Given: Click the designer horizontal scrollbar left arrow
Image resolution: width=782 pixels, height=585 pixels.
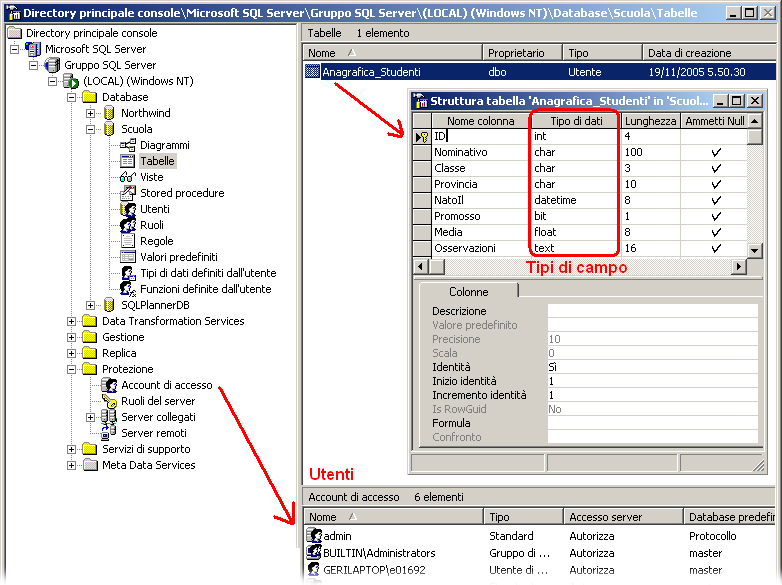Looking at the screenshot, I should 421,267.
